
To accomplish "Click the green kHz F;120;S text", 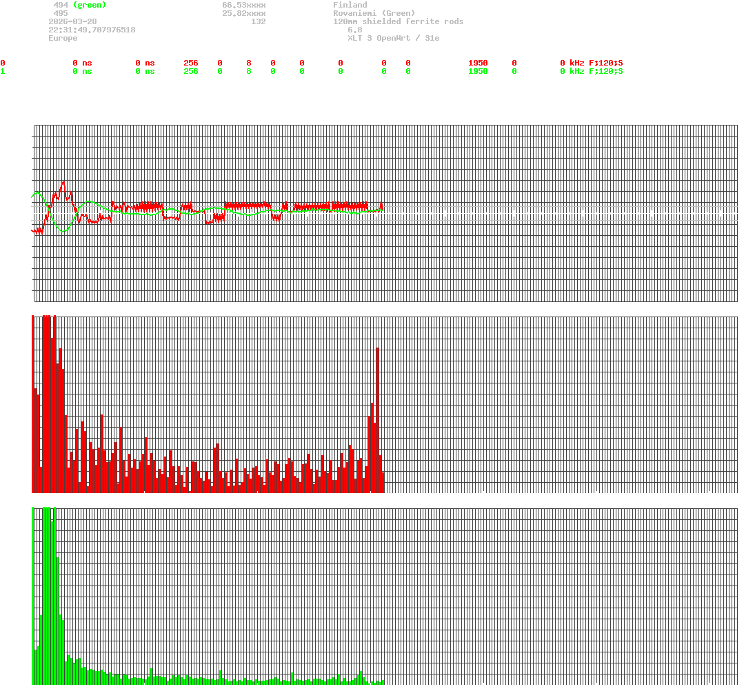I will coord(596,71).
